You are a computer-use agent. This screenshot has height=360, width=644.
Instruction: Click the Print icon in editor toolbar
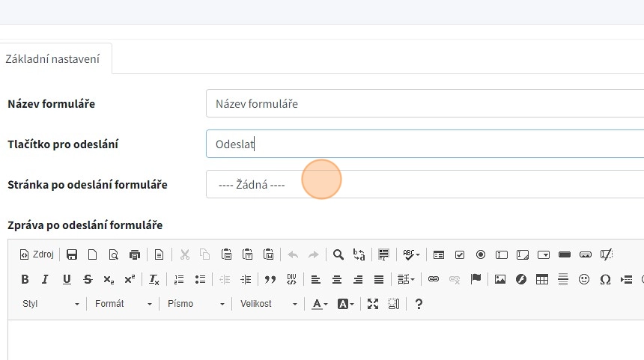134,254
